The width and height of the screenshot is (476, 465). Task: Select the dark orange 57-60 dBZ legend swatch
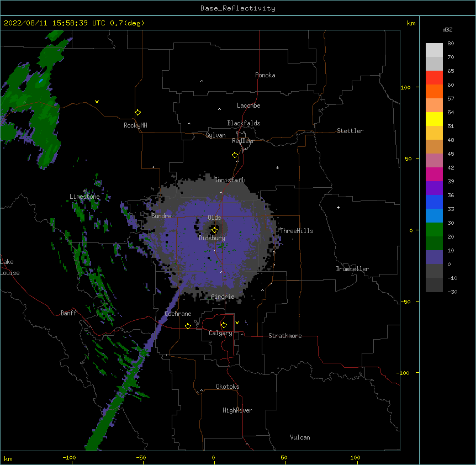434,91
